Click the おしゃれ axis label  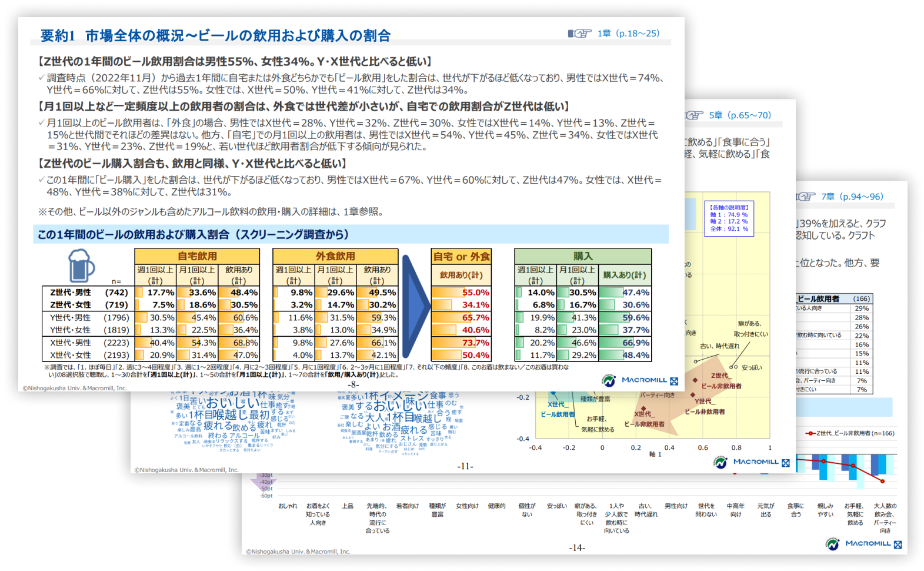[288, 506]
